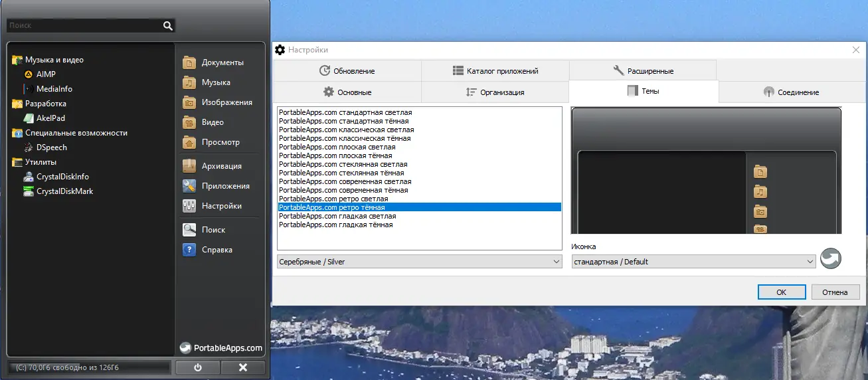The height and width of the screenshot is (380, 868).
Task: Click the Просмотр home folder icon
Action: (189, 142)
